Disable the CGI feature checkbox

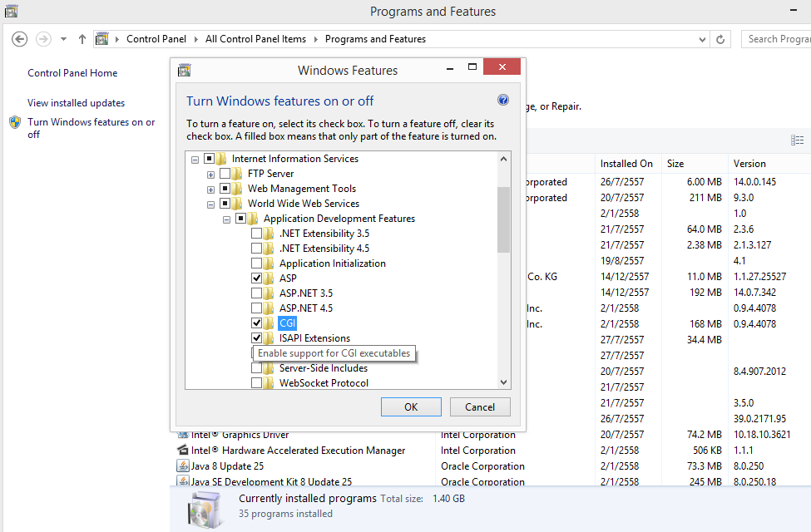pyautogui.click(x=257, y=323)
